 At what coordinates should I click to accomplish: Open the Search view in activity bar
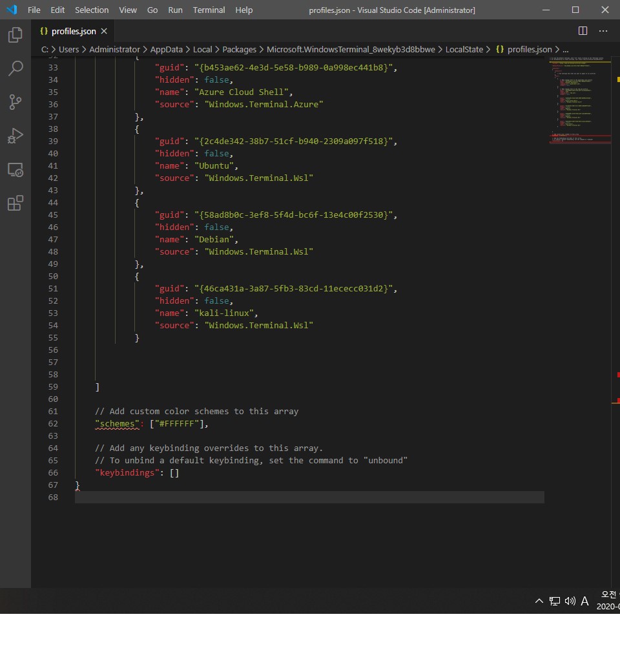(15, 68)
